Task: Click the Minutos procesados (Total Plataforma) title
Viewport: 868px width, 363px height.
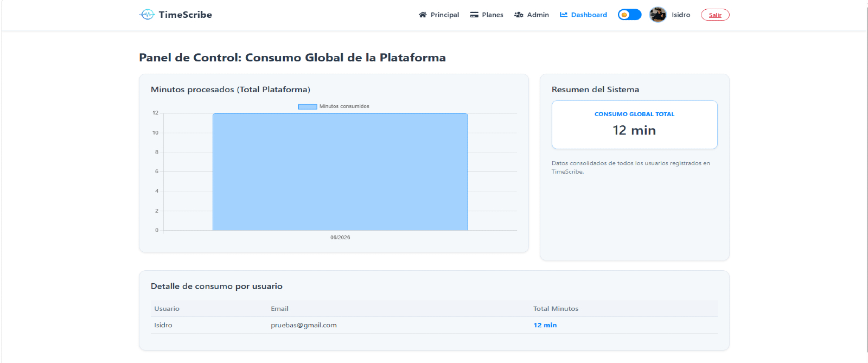Action: pos(231,90)
